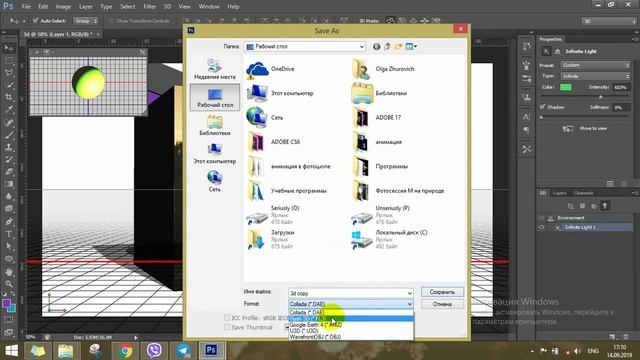Click the Отмена cancel button
The image size is (640, 360).
point(442,304)
